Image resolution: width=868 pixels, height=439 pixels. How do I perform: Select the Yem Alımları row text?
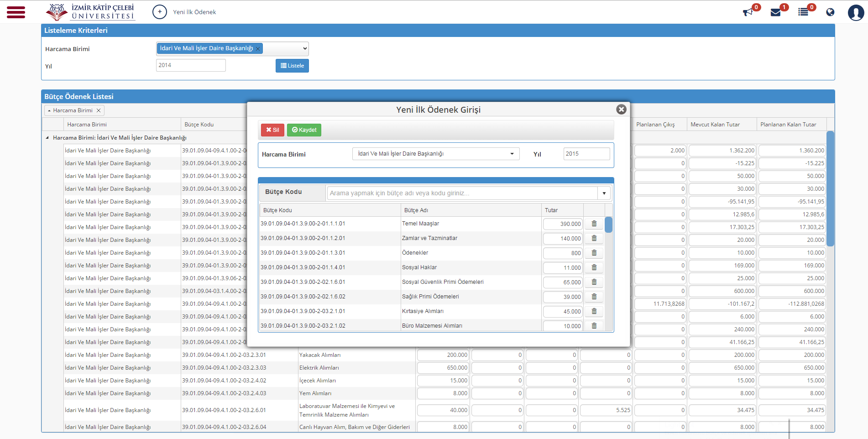[315, 393]
